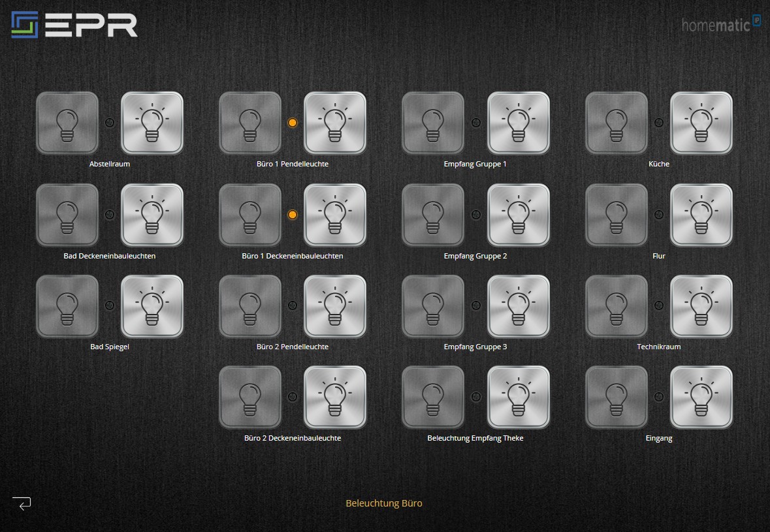Viewport: 770px width, 532px height.
Task: Click the orange Büro 1 Pendelleuchte status indicator
Action: 293,123
